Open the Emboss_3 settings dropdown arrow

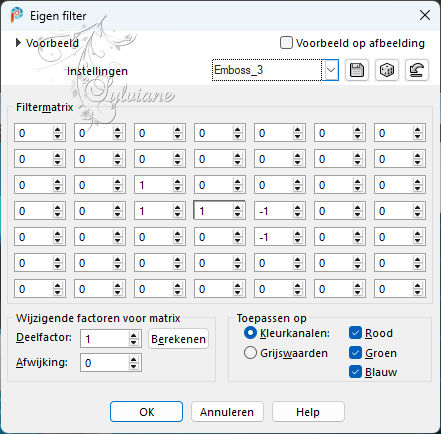331,70
